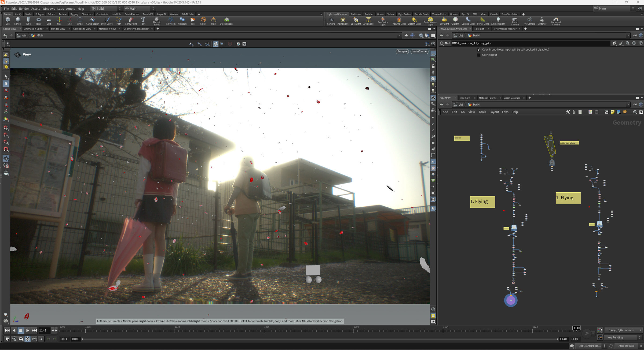Screen dimensions: 644x350
Task: Open the Persp viewport dropdown
Action: [402, 51]
